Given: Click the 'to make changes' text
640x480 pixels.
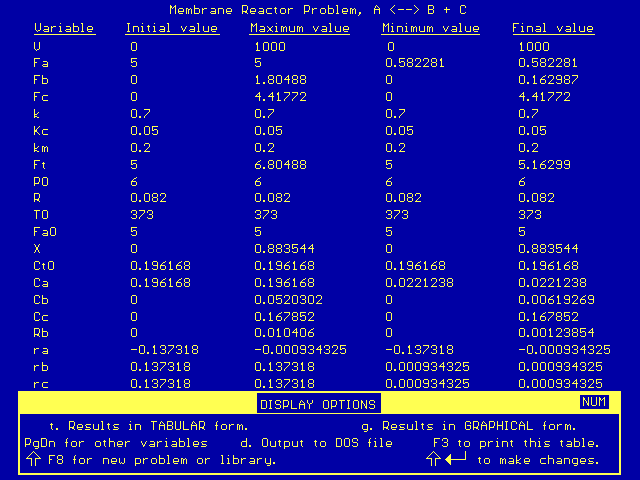Looking at the screenshot, I should pos(538,460).
